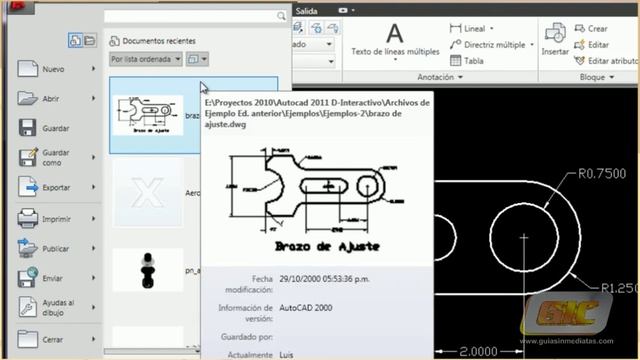Image resolution: width=640 pixels, height=360 pixels.
Task: Click the Imprimir printer icon
Action: click(x=28, y=218)
